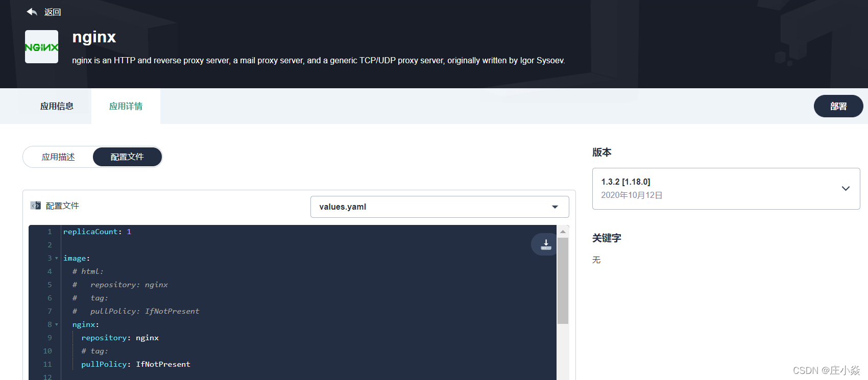Click '# repository: nginx' comment line

(120, 285)
